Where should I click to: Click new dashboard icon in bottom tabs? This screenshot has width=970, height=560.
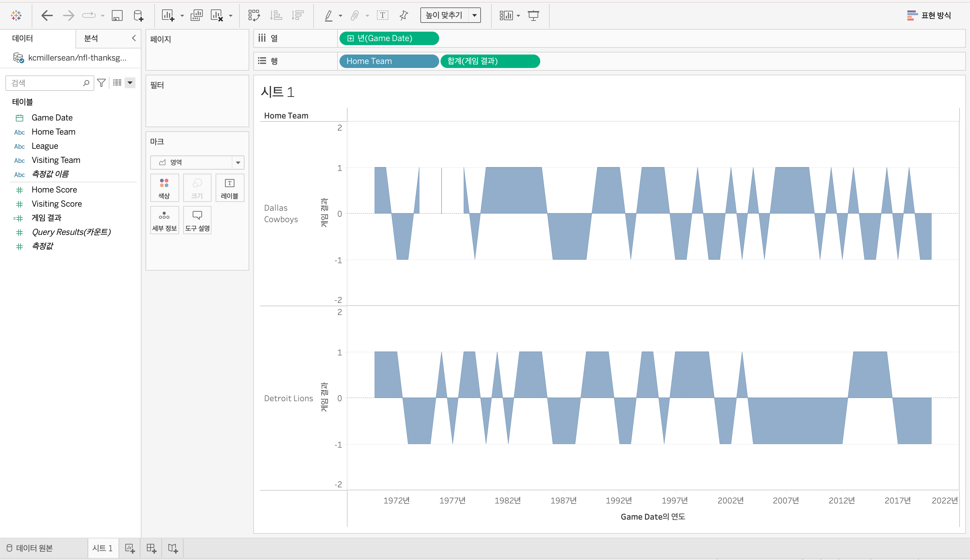coord(151,548)
